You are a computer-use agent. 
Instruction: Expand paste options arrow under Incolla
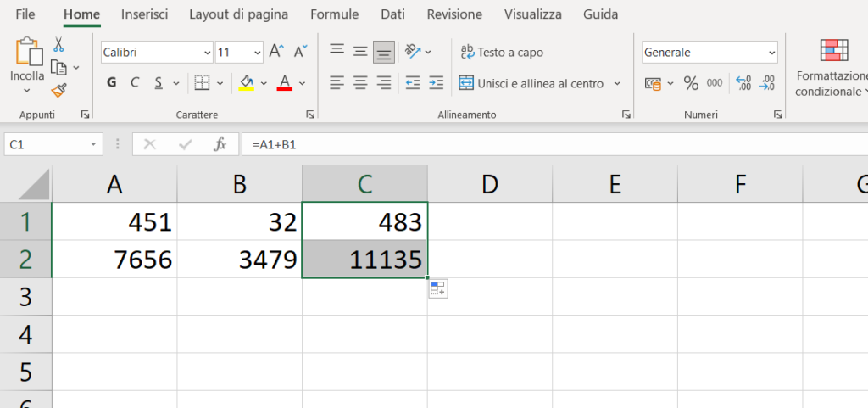pos(26,90)
